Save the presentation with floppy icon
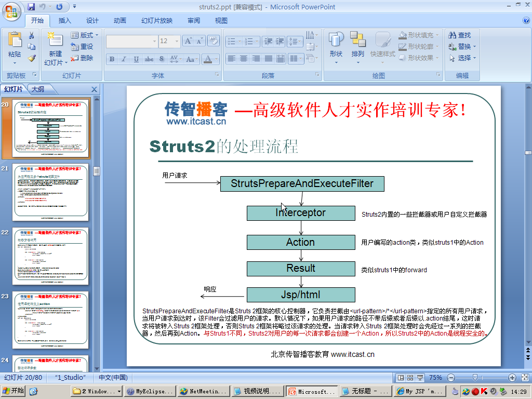The height and width of the screenshot is (399, 532). coord(31,6)
